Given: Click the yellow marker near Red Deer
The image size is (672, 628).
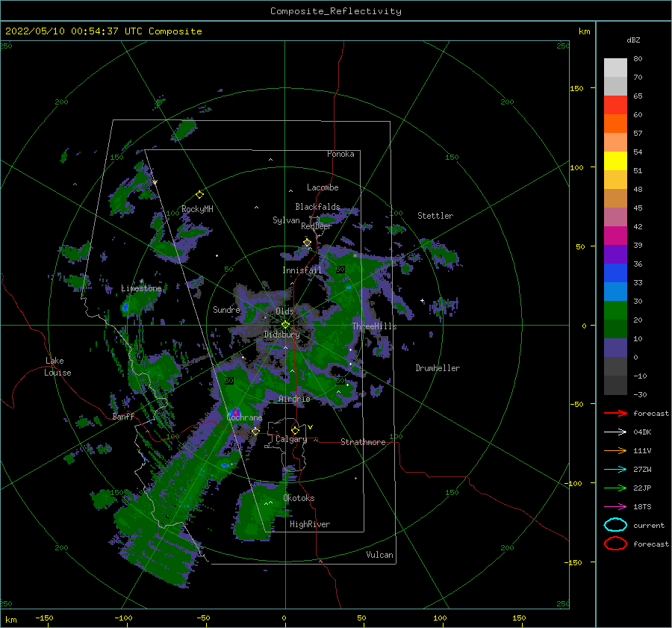Looking at the screenshot, I should pyautogui.click(x=308, y=243).
